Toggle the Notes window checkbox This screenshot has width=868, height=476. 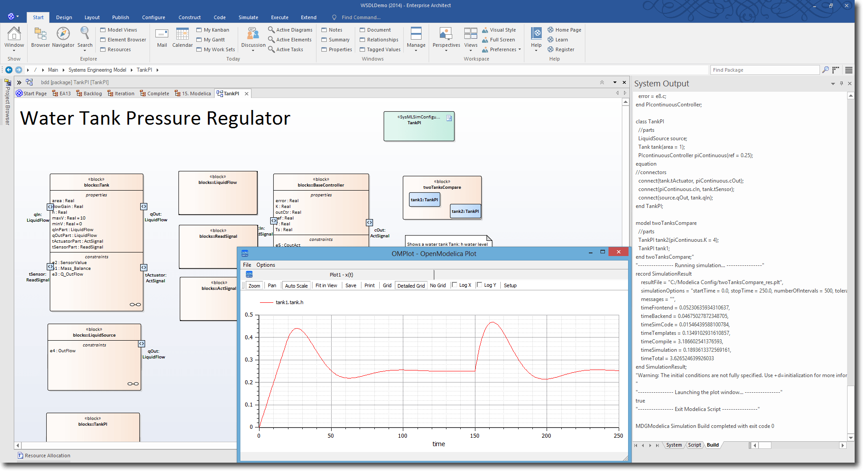324,30
